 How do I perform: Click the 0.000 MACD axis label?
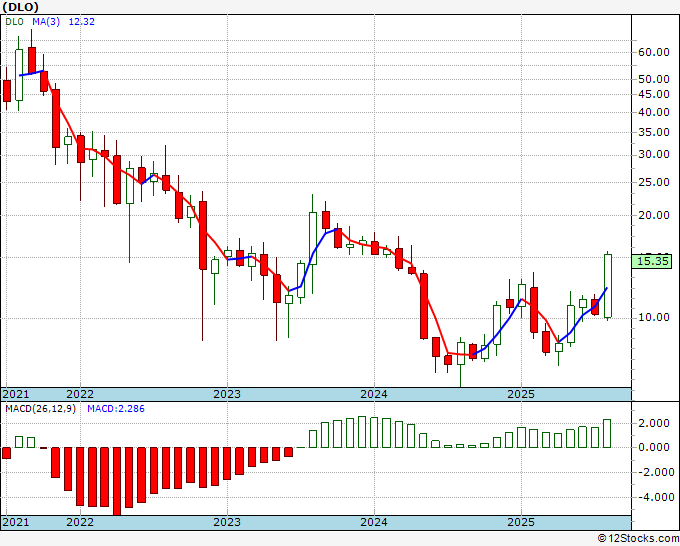click(x=654, y=448)
